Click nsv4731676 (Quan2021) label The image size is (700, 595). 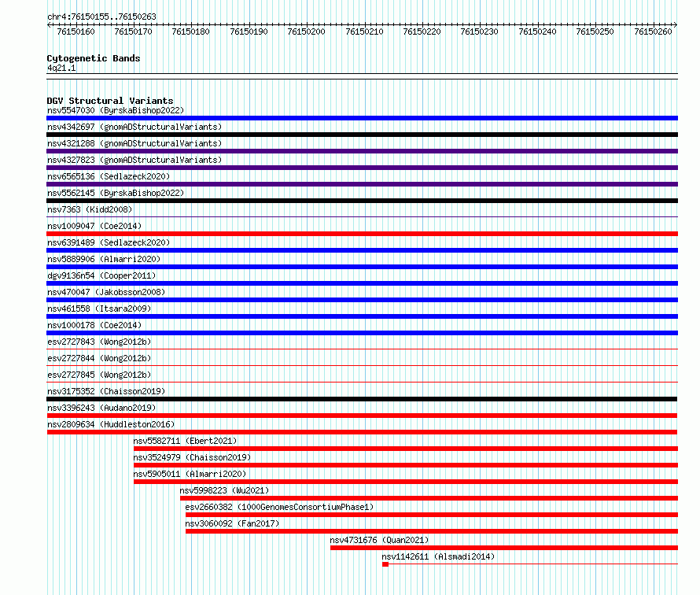[379, 540]
